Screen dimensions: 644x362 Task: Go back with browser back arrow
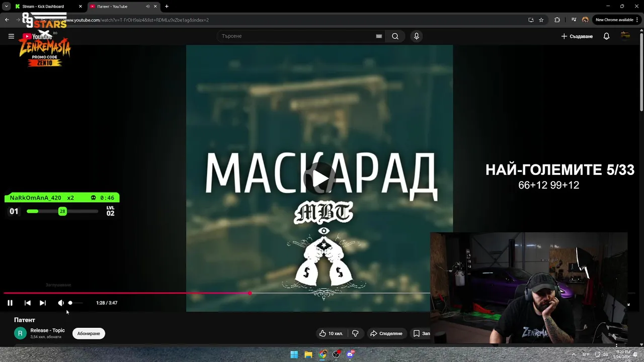coord(7,20)
